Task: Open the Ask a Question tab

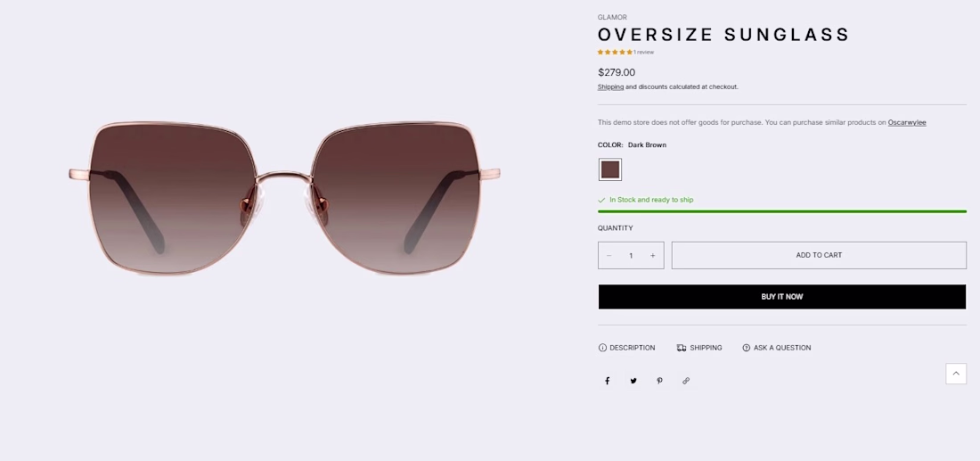Action: coord(776,348)
